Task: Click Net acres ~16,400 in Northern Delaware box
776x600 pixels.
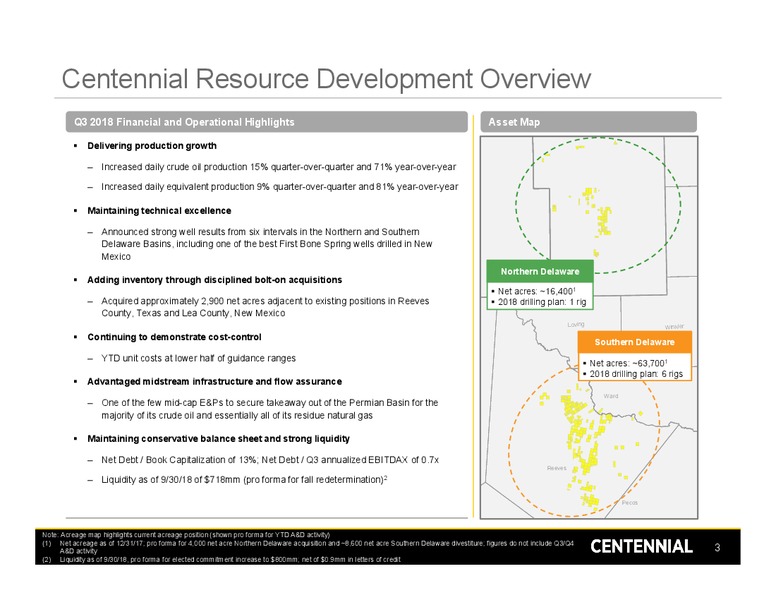Action: tap(536, 291)
